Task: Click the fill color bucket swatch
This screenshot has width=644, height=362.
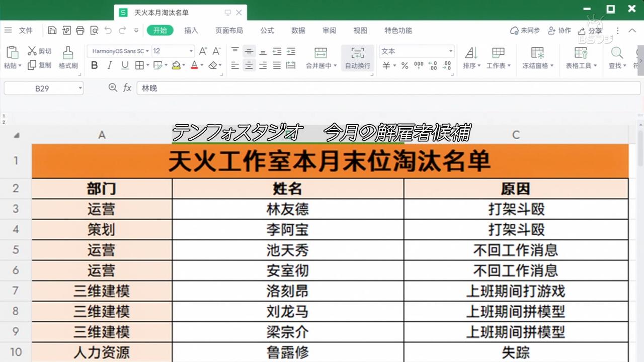Action: 176,65
